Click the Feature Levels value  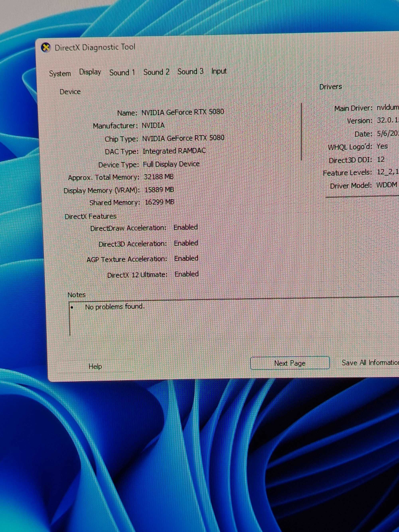[x=388, y=172]
